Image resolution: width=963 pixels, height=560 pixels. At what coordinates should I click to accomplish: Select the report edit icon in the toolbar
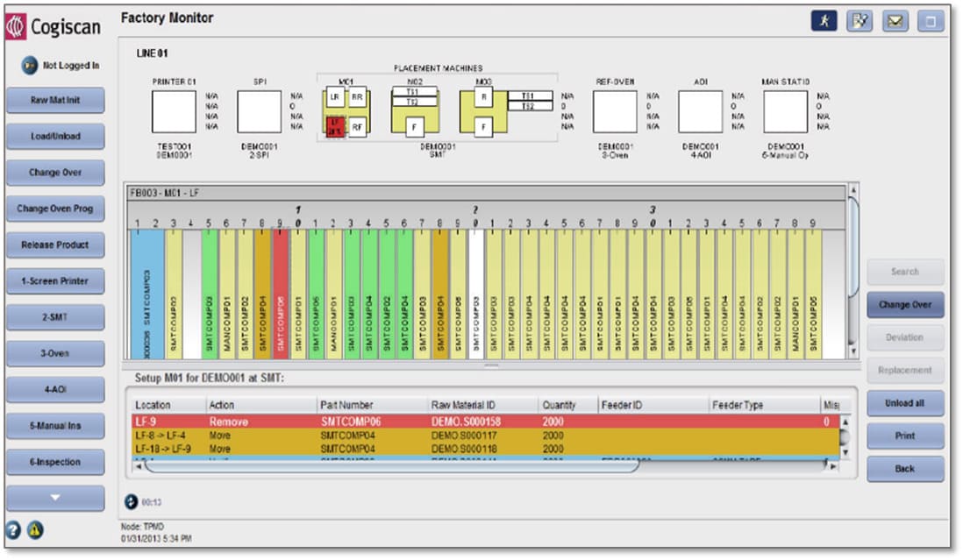click(860, 19)
